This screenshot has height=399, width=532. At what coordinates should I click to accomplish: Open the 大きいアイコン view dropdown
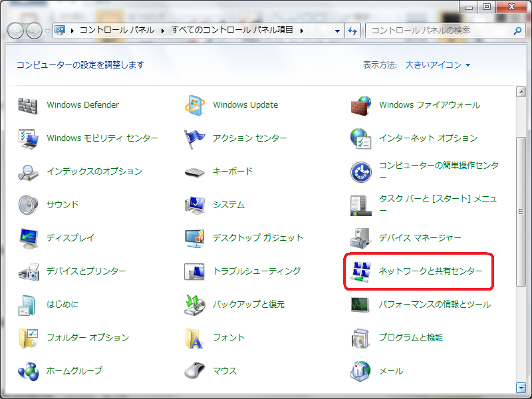click(438, 65)
